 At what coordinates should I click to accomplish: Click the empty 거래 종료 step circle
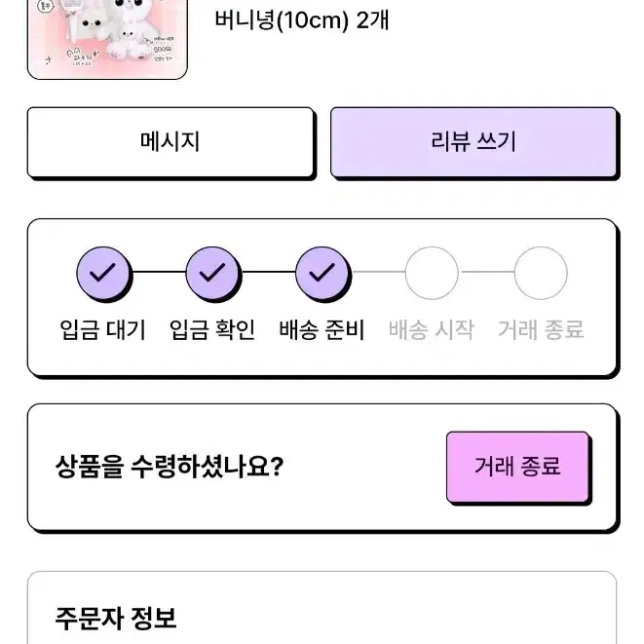click(541, 273)
